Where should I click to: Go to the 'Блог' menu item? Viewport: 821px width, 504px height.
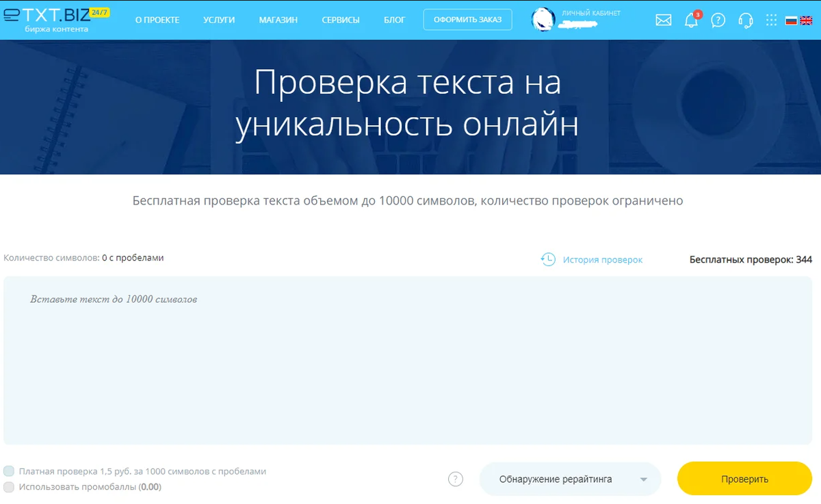[x=395, y=20]
